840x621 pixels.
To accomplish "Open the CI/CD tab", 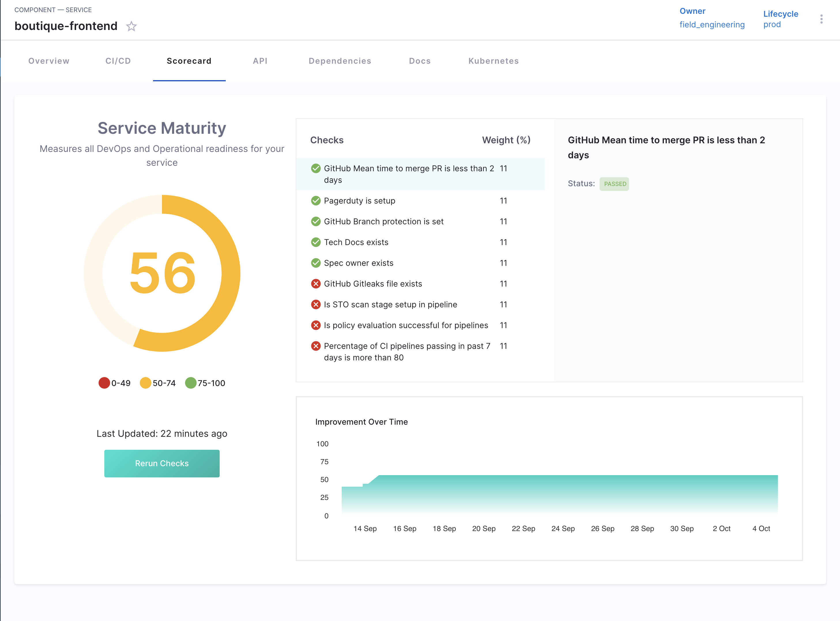I will (118, 61).
